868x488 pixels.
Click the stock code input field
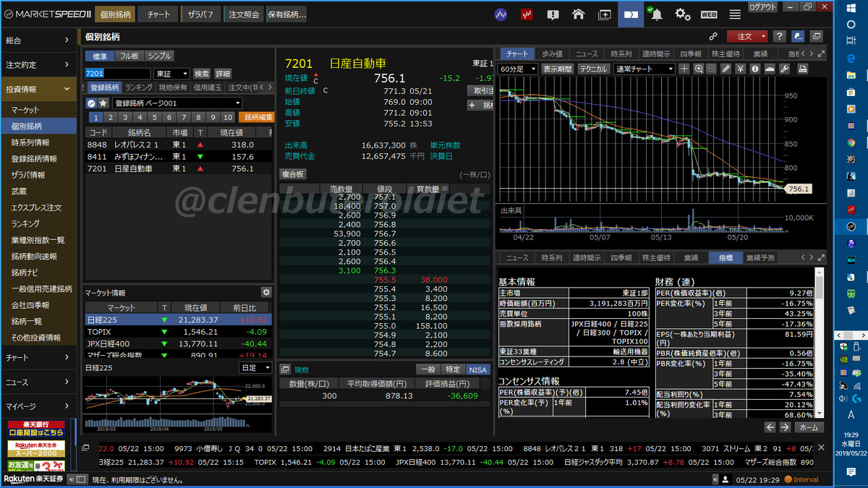click(118, 74)
